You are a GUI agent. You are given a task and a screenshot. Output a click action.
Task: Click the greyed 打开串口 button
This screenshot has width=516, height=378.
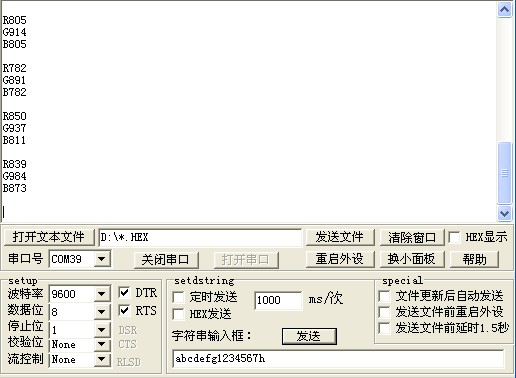246,259
